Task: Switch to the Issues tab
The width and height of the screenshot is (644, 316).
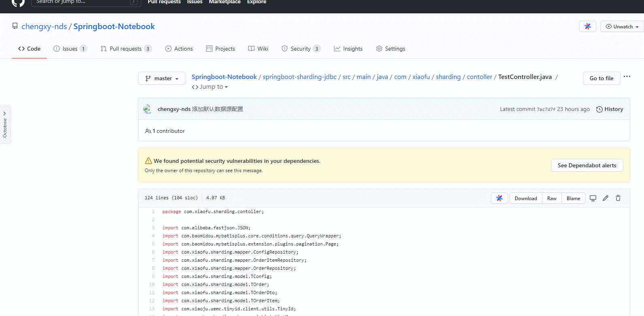Action: point(70,49)
